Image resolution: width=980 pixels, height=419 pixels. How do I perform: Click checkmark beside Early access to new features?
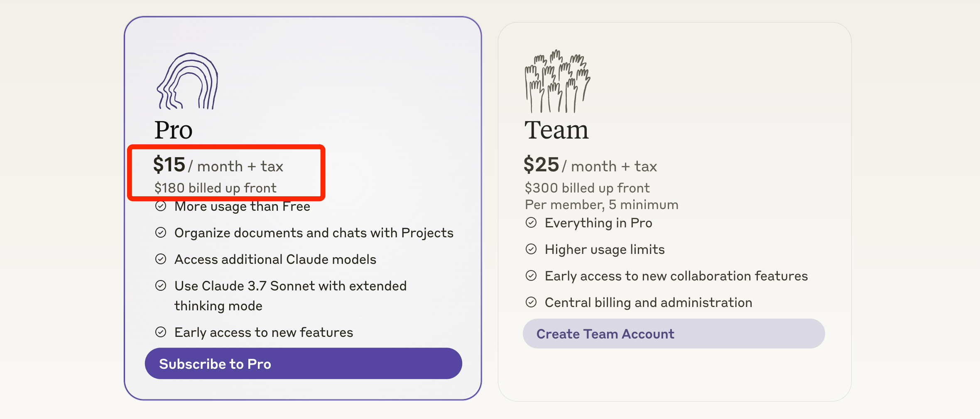161,332
